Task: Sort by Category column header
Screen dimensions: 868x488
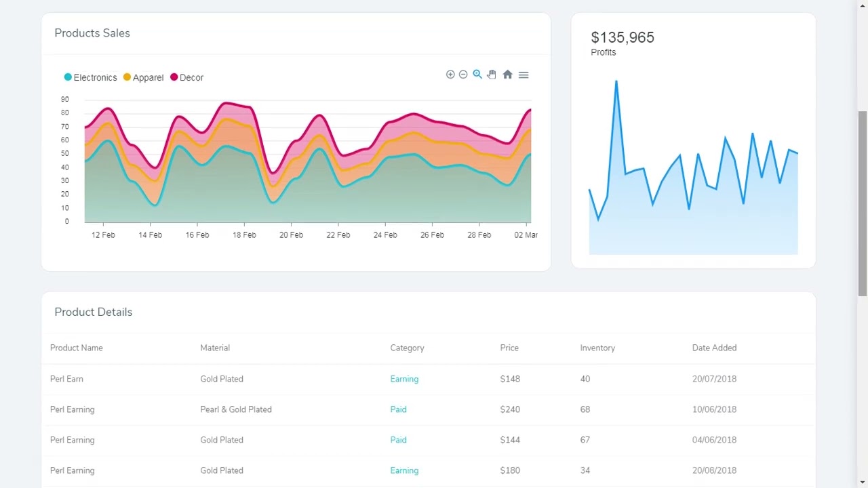Action: (x=407, y=348)
